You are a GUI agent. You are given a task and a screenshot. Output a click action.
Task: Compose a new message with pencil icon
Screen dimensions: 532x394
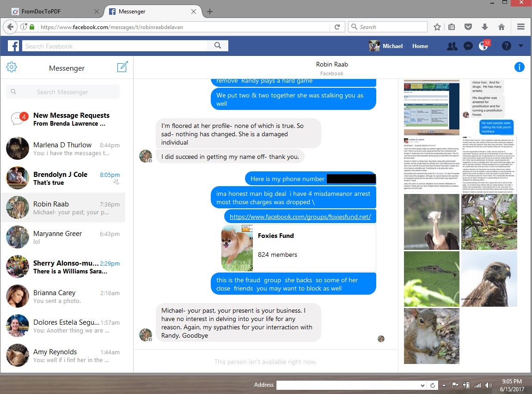[122, 67]
